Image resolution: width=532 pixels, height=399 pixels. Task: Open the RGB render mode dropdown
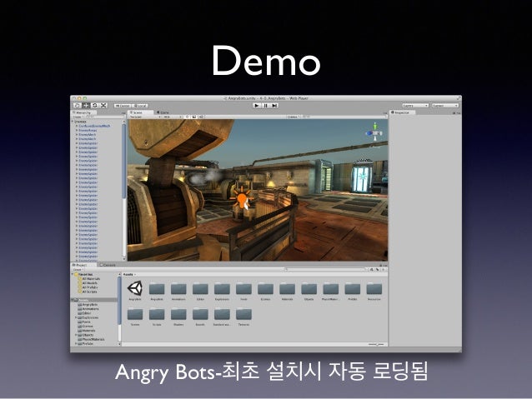[x=173, y=117]
